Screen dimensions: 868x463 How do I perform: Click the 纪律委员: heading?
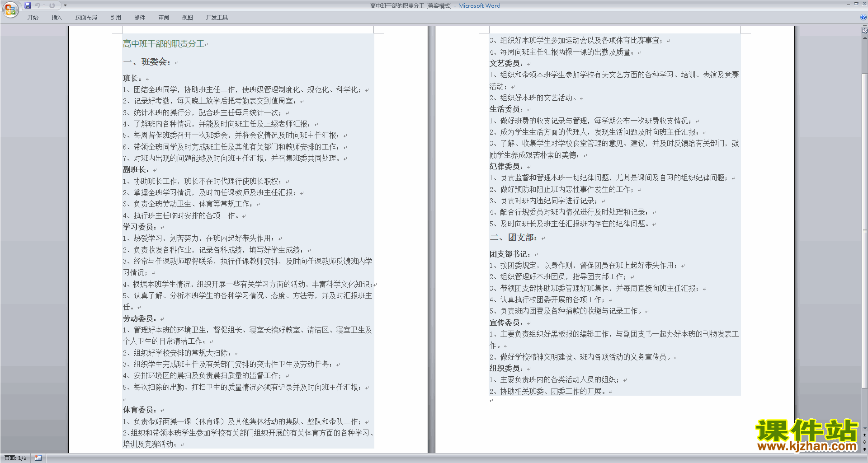point(506,167)
